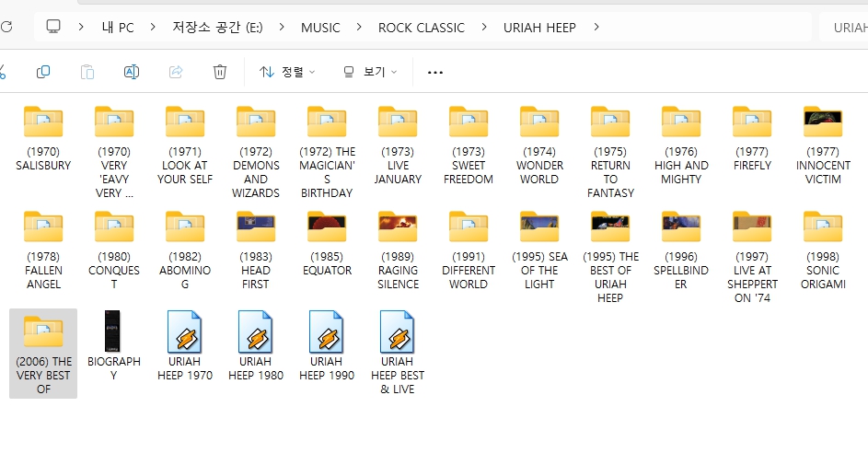Select the (1978) FALLEN ANGEL folder
The width and height of the screenshot is (868, 465).
click(43, 250)
